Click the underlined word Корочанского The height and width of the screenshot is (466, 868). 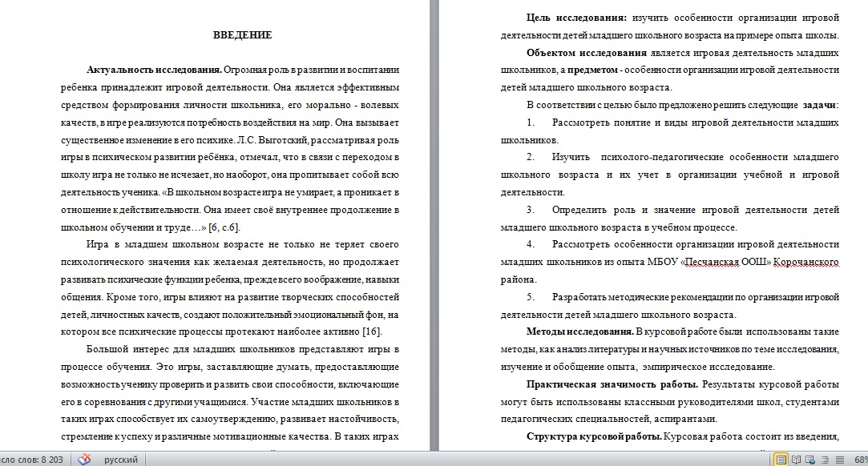point(806,262)
